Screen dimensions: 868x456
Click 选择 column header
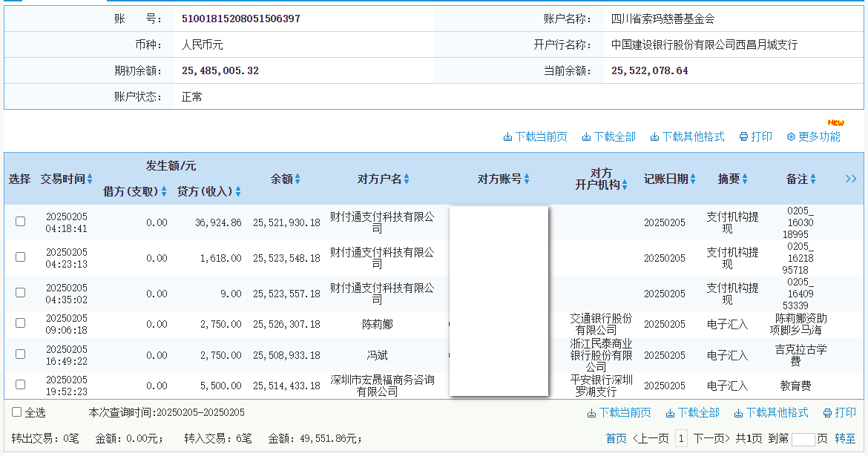point(19,179)
